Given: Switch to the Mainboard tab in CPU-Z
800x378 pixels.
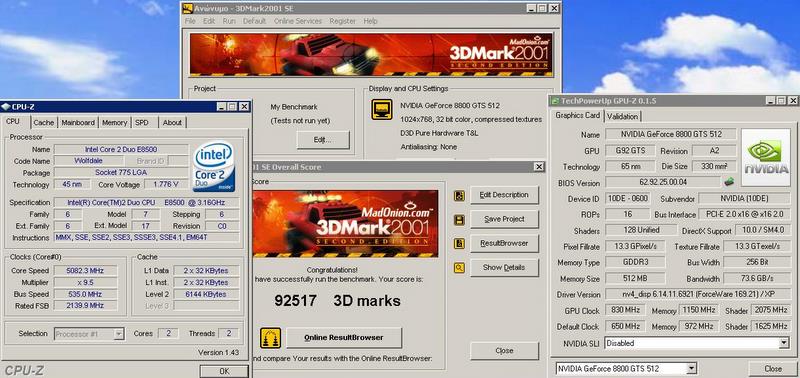Looking at the screenshot, I should click(78, 122).
